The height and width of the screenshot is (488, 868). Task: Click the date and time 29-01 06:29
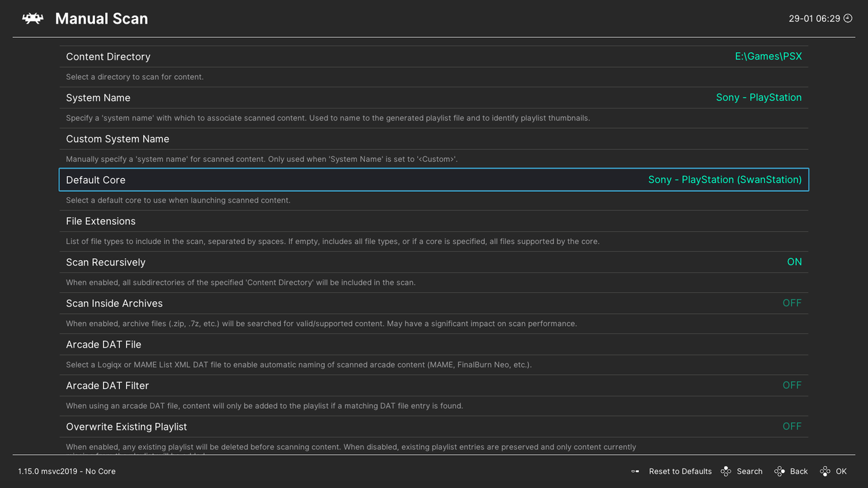pos(814,19)
